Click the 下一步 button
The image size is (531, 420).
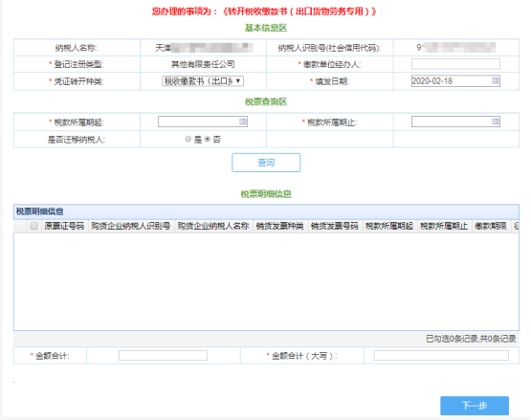tap(475, 406)
